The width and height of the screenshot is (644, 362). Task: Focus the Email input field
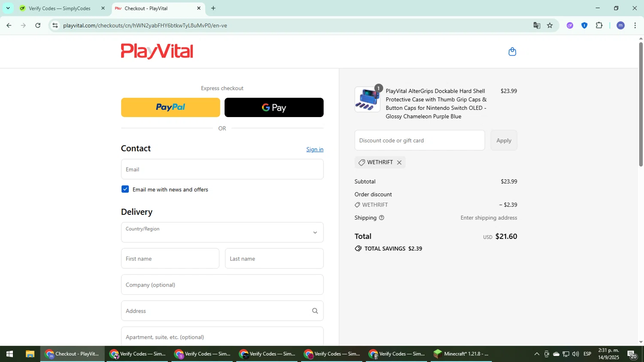[222, 169]
